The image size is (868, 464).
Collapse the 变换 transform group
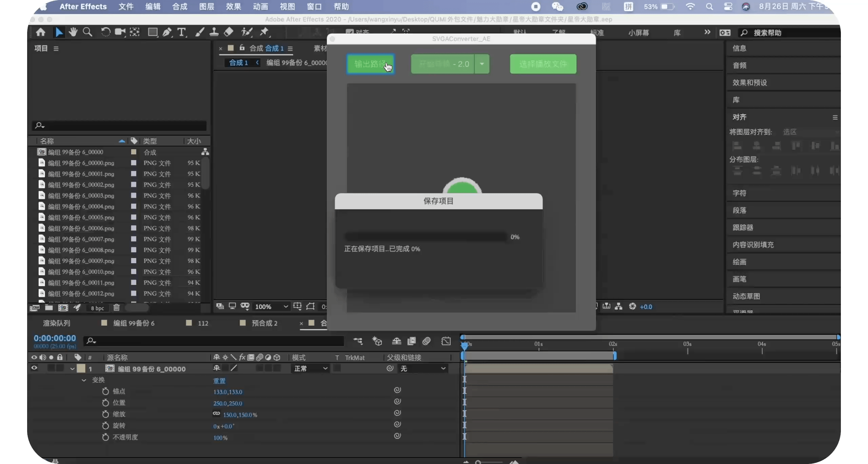[84, 380]
